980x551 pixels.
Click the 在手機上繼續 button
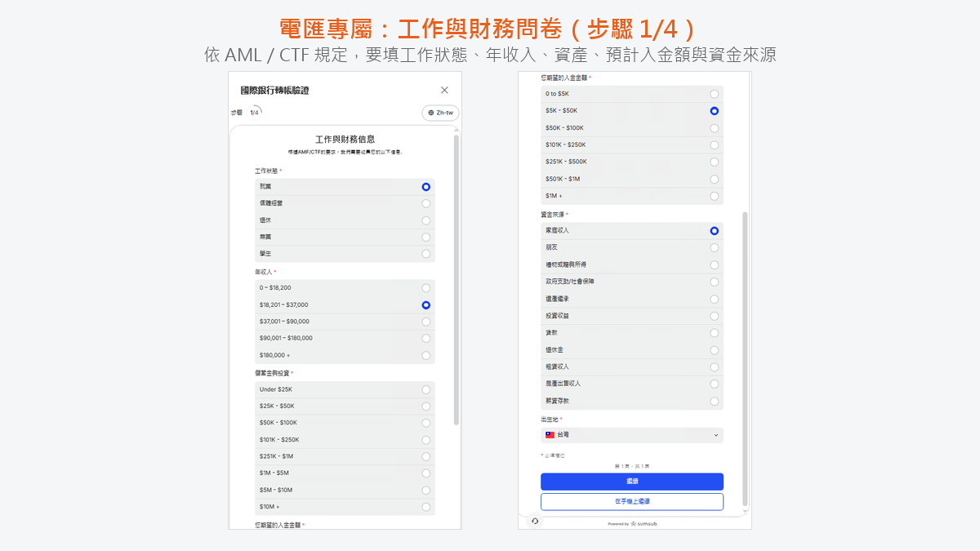(632, 501)
